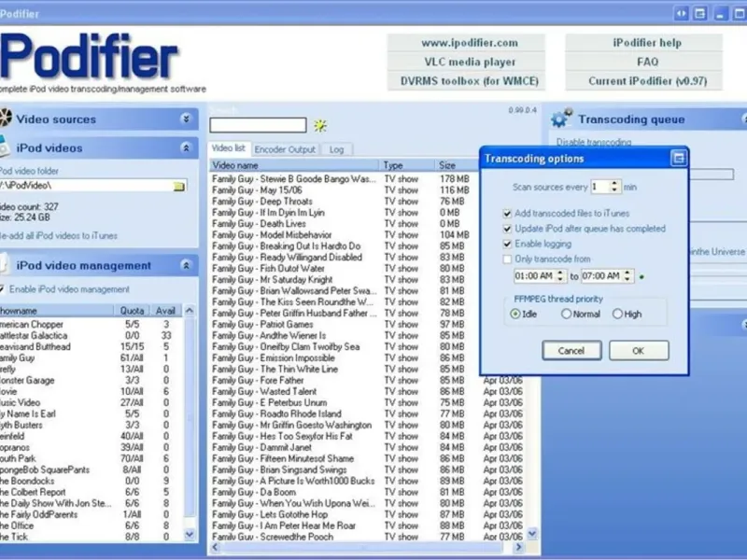Viewport: 747px width, 560px height.
Task: Toggle Enable iPod video management checkbox
Action: (2, 289)
